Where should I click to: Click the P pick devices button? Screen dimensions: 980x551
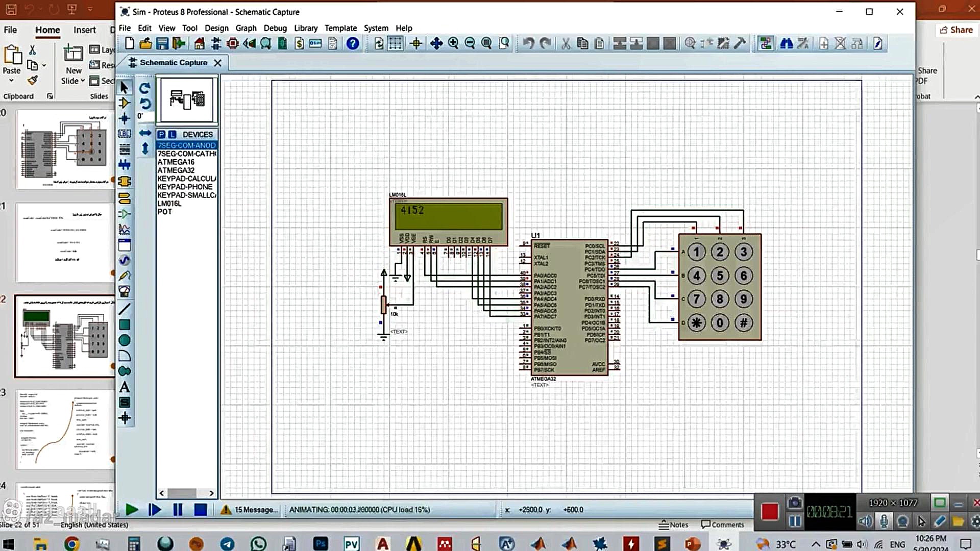[161, 134]
